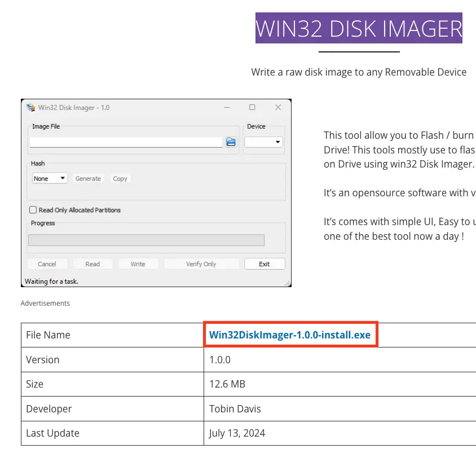Toggle Read Only Allocated Partitions checkbox
The height and width of the screenshot is (462, 476).
[33, 210]
